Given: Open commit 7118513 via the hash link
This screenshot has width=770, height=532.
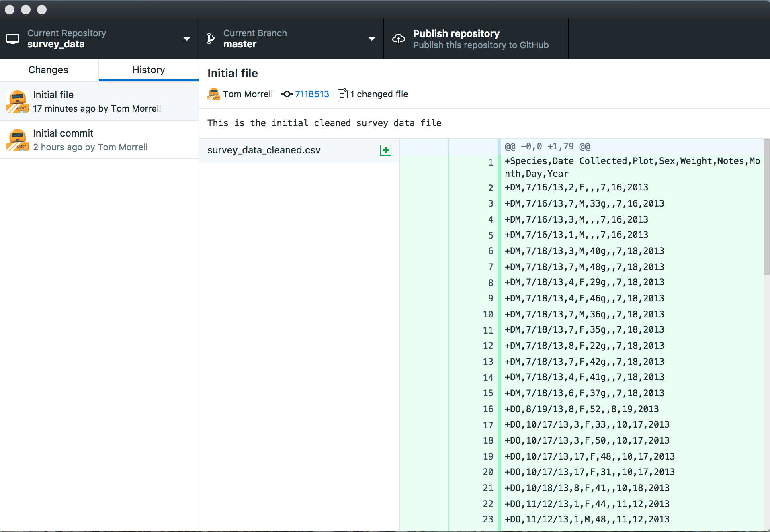Looking at the screenshot, I should tap(312, 94).
